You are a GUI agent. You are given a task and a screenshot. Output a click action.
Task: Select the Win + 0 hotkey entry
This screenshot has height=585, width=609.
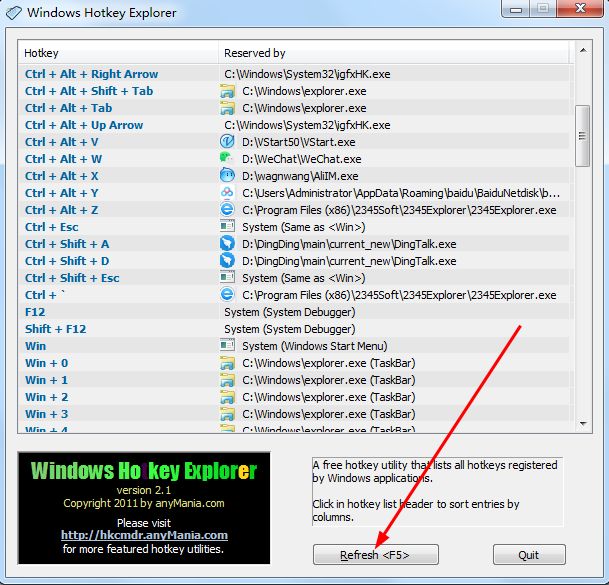pos(47,363)
